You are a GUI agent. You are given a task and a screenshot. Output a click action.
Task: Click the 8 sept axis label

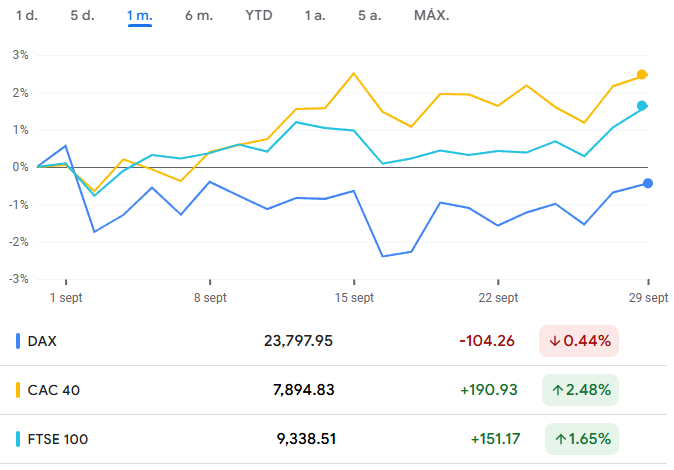point(210,298)
